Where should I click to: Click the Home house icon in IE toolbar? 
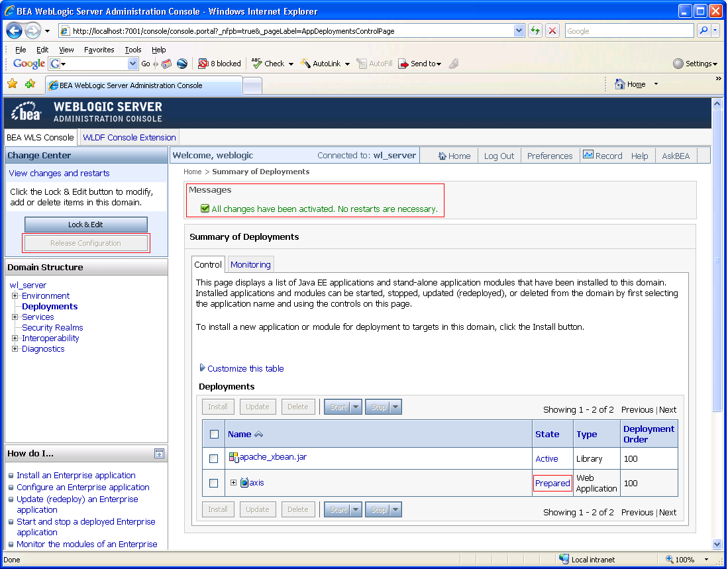(x=619, y=84)
